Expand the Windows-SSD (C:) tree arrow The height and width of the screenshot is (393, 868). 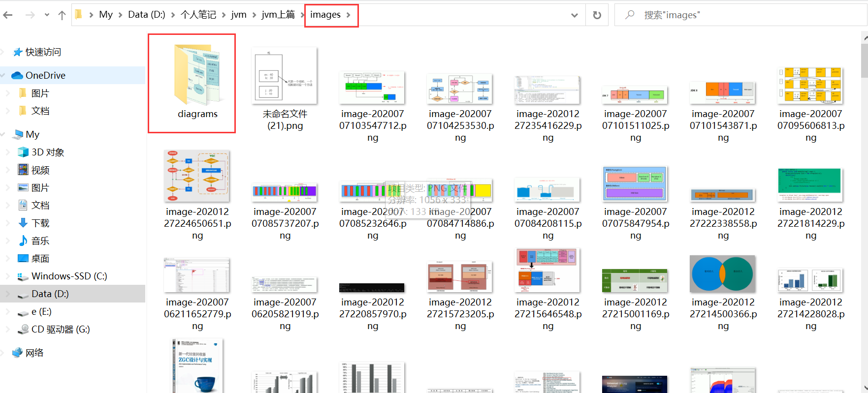click(7, 276)
